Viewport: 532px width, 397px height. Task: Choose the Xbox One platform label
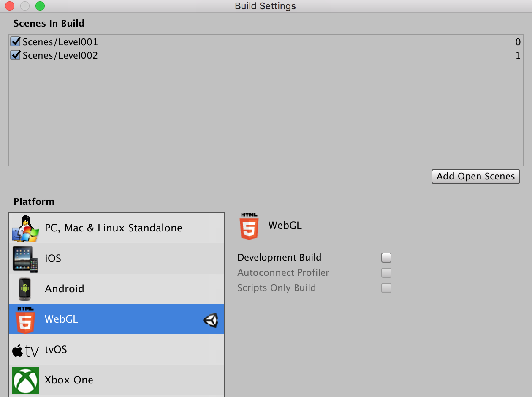tap(69, 380)
